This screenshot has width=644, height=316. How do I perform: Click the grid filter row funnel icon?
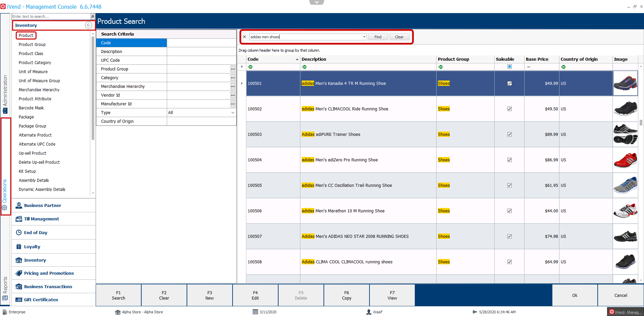242,67
